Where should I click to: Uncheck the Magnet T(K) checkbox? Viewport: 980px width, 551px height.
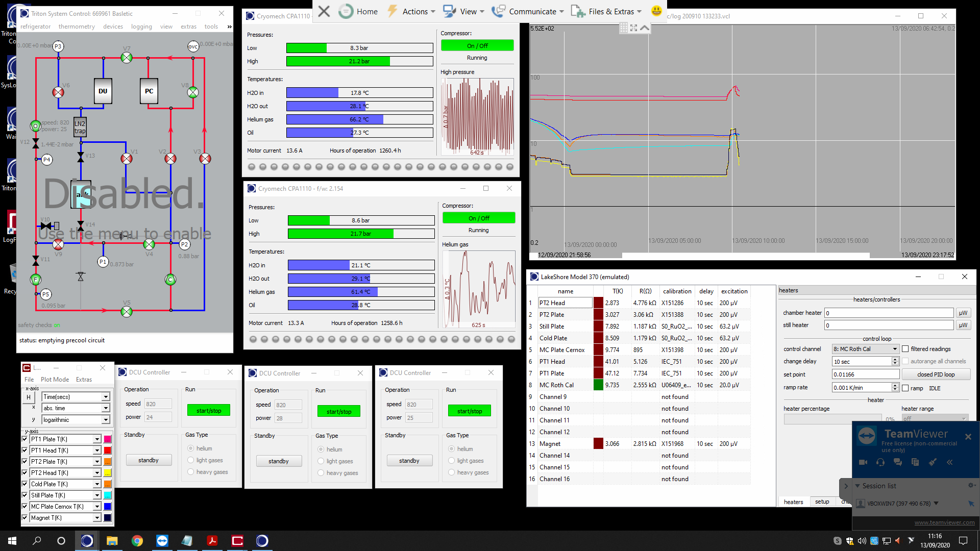(x=24, y=518)
